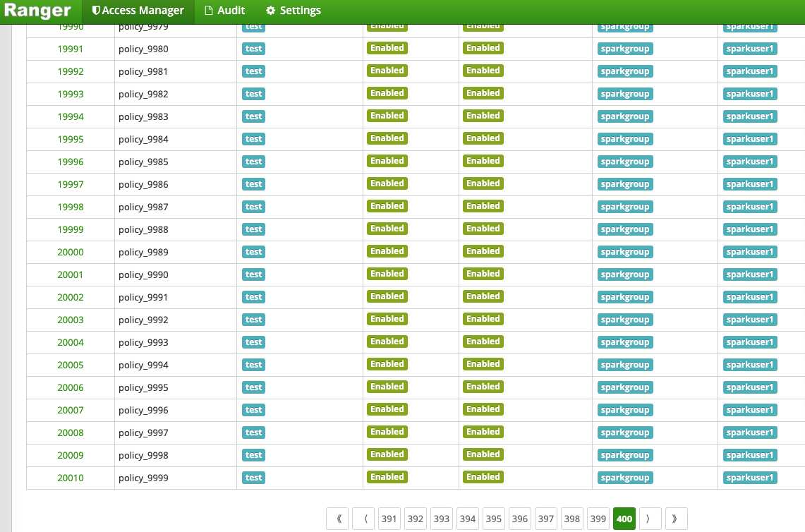
Task: Select the active page 400 button
Action: [x=624, y=519]
